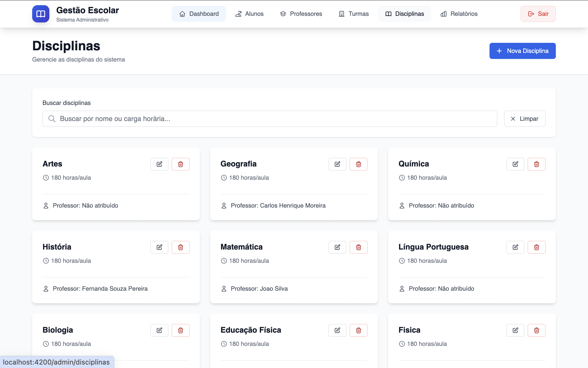588x368 pixels.
Task: Edit the Matemática discipline
Action: click(x=337, y=247)
